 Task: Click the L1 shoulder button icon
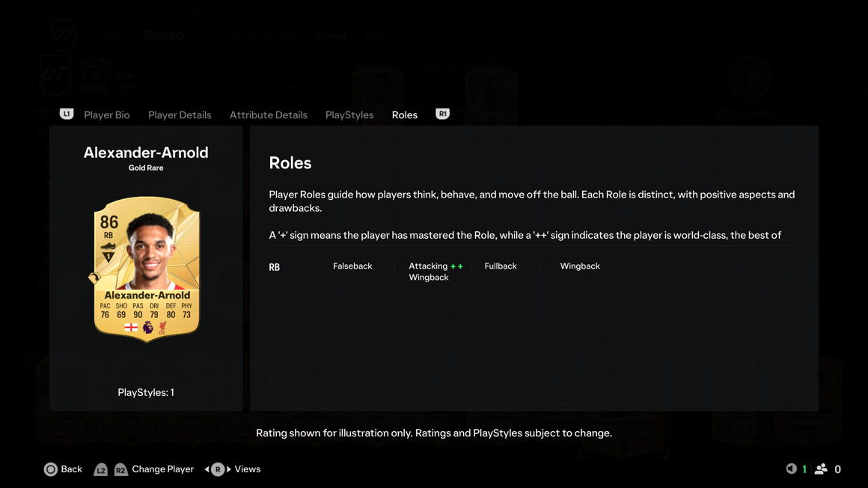[67, 114]
